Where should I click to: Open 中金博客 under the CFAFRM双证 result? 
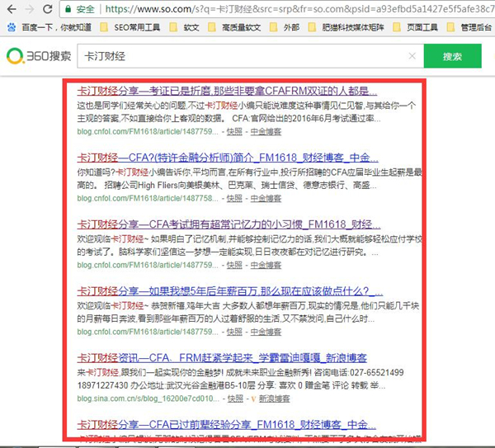click(266, 132)
